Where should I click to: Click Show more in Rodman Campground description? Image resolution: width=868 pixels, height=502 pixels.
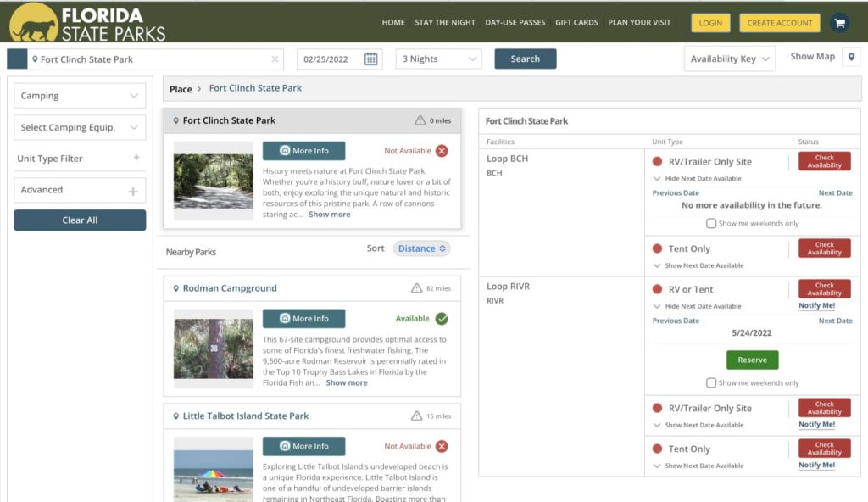click(x=347, y=383)
